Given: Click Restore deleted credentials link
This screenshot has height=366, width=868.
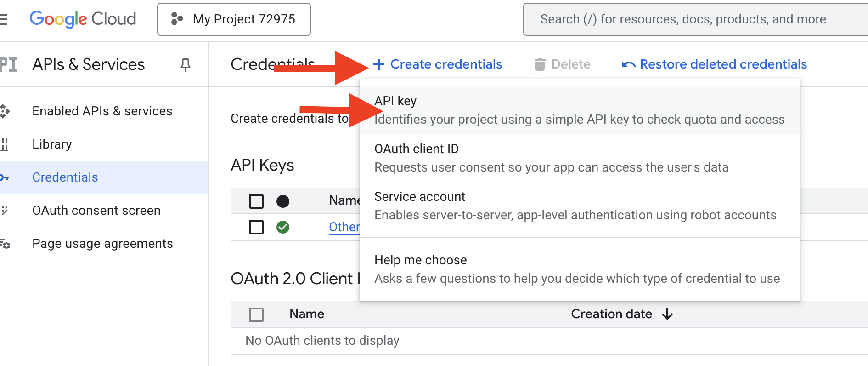Looking at the screenshot, I should coord(723,64).
